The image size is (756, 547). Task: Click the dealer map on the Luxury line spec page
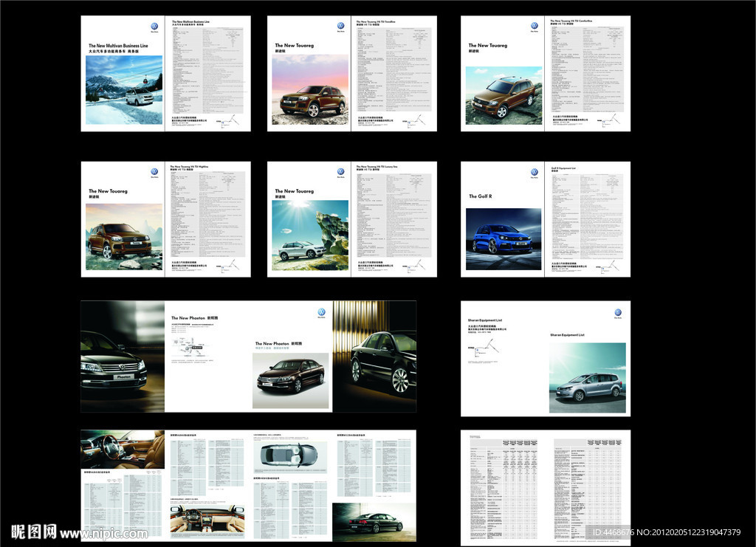414,266
